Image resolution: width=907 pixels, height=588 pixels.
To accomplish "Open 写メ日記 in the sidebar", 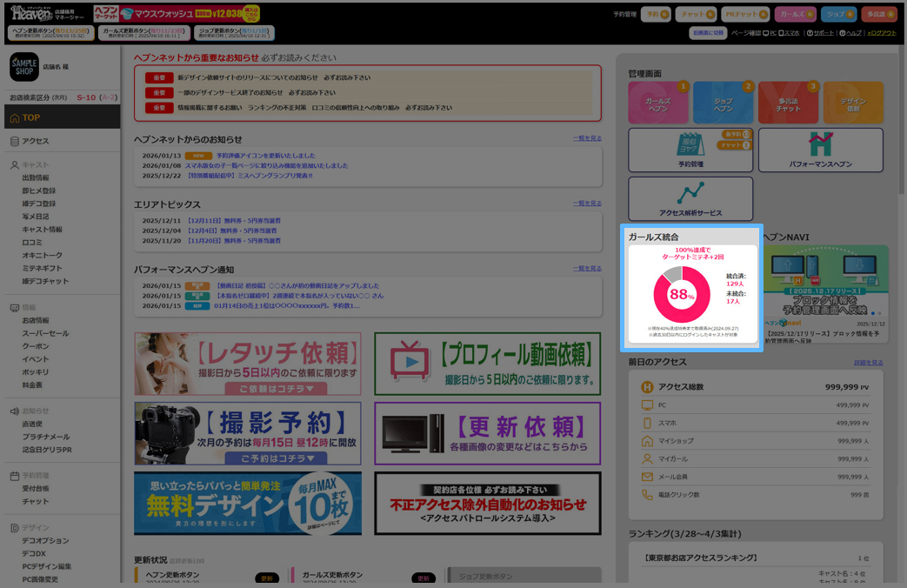I will coord(36,217).
